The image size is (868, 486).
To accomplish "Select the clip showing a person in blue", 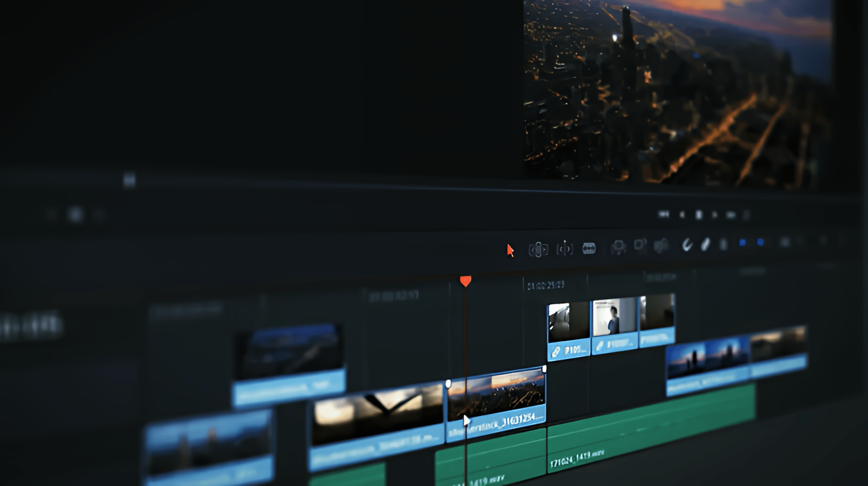I will [615, 325].
